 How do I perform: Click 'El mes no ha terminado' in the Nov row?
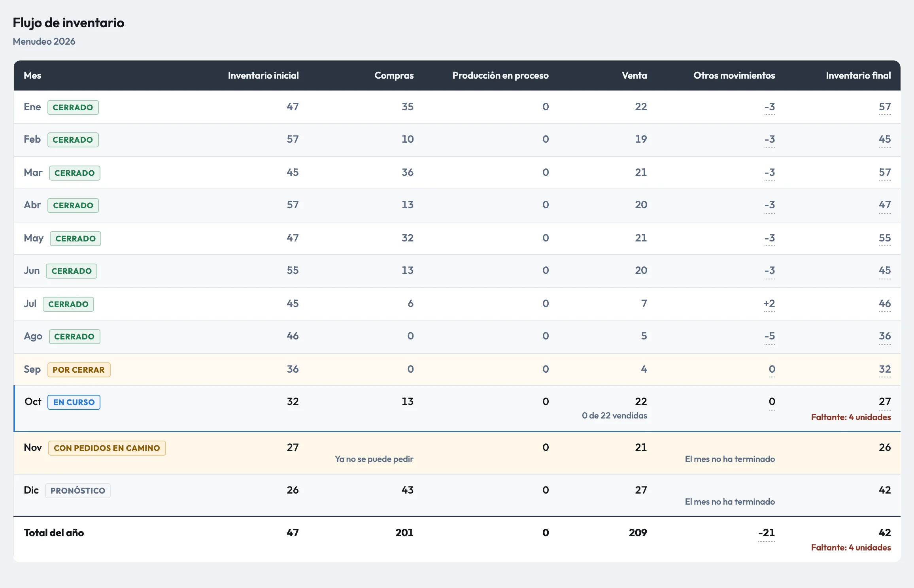[730, 459]
